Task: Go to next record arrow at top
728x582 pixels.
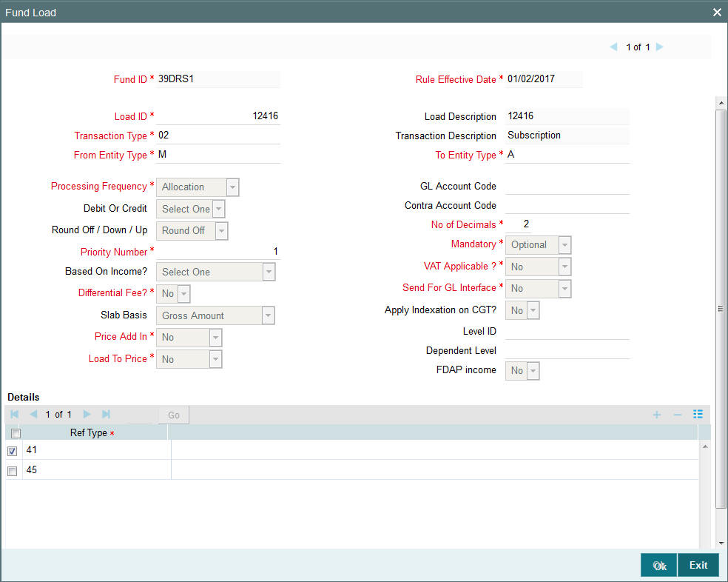Action: click(x=659, y=47)
